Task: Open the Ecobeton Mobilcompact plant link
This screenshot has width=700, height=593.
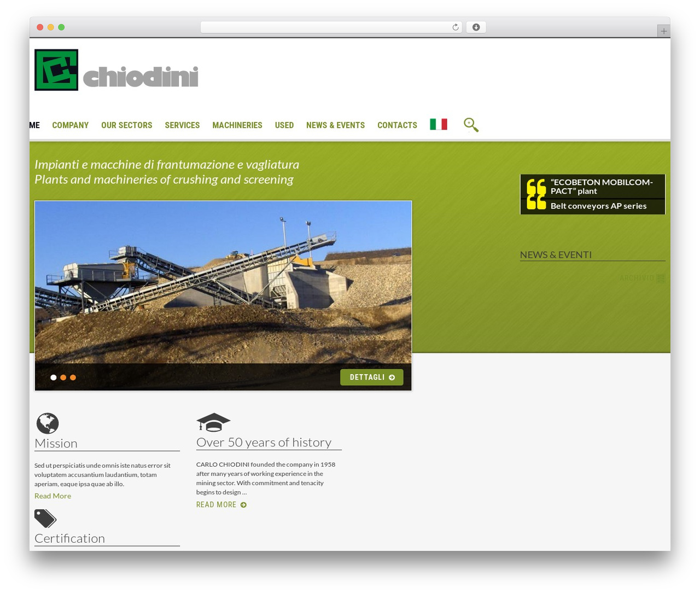Action: click(x=602, y=187)
